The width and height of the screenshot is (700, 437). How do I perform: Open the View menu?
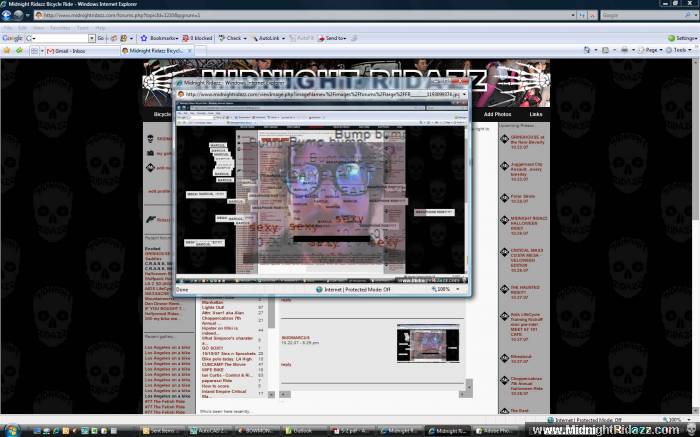coord(38,28)
